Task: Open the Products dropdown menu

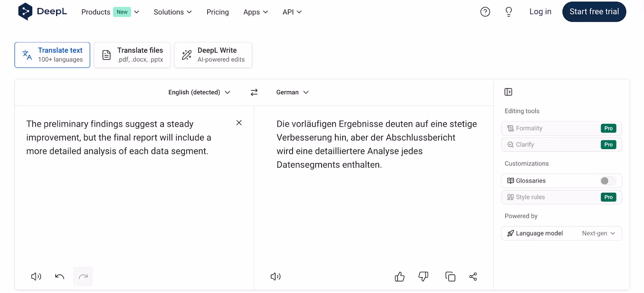Action: pyautogui.click(x=110, y=12)
